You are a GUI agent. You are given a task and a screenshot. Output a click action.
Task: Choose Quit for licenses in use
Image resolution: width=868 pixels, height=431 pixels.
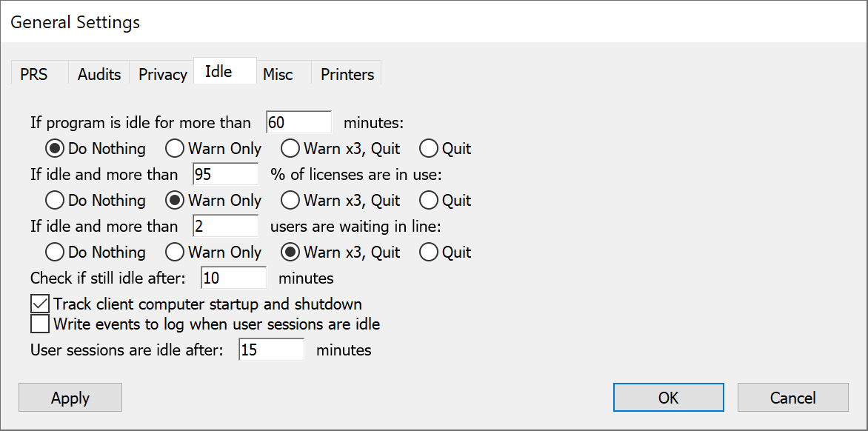tap(446, 200)
